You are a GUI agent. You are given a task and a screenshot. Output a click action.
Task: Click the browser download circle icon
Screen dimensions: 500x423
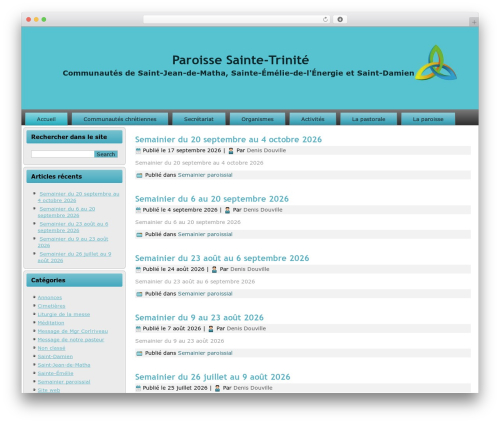pos(340,20)
